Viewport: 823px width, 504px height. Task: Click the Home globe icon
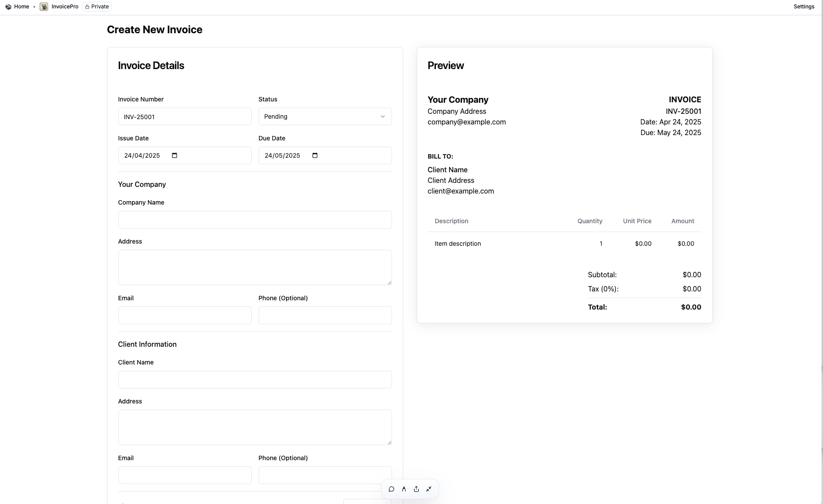(8, 7)
